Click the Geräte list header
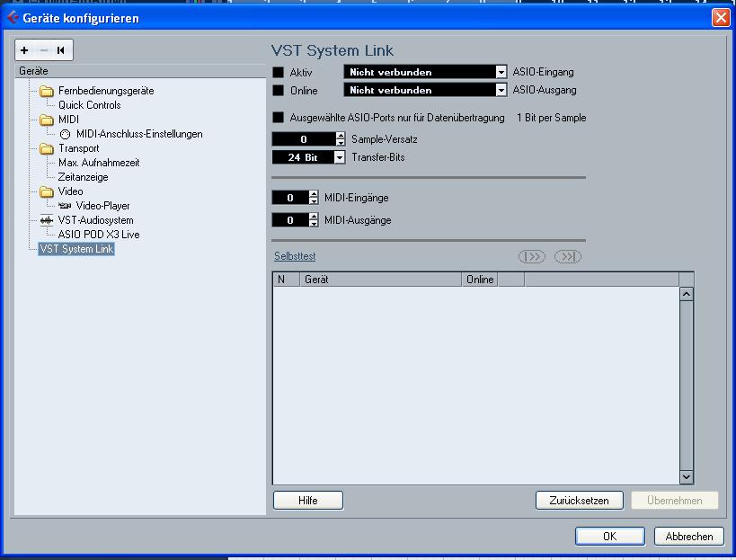The image size is (736, 560). tap(140, 71)
